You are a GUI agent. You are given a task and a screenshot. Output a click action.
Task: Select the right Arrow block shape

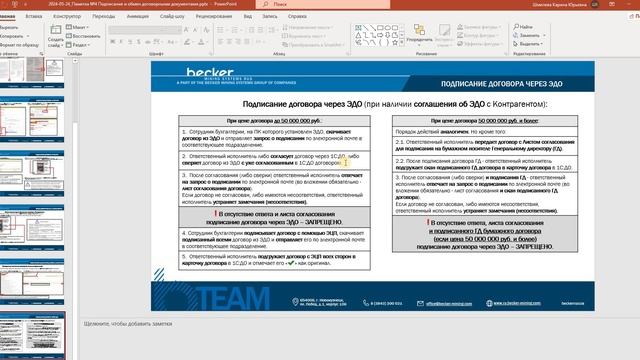pos(380,35)
